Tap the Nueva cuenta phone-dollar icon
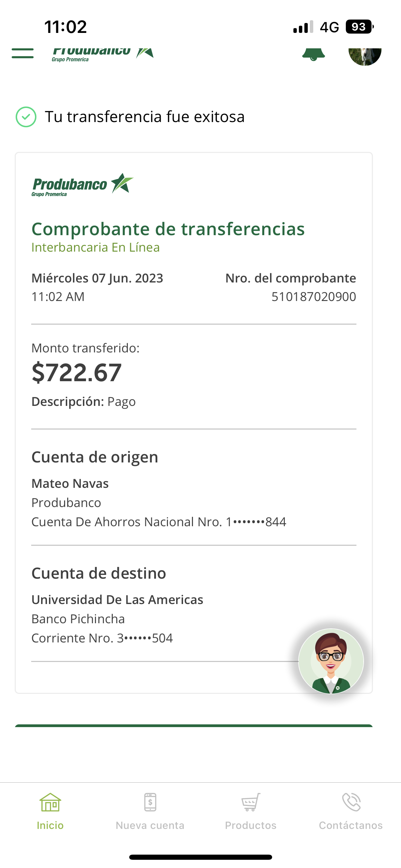401x868 pixels. (150, 803)
